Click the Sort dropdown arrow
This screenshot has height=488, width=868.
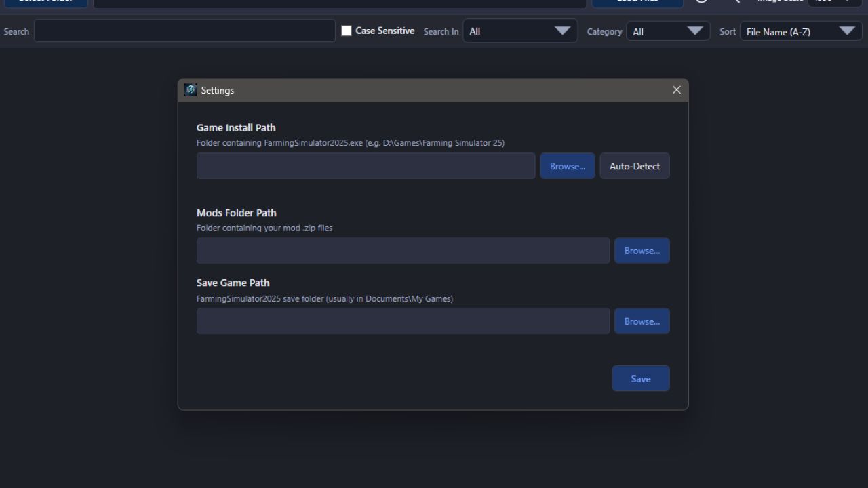(x=848, y=31)
